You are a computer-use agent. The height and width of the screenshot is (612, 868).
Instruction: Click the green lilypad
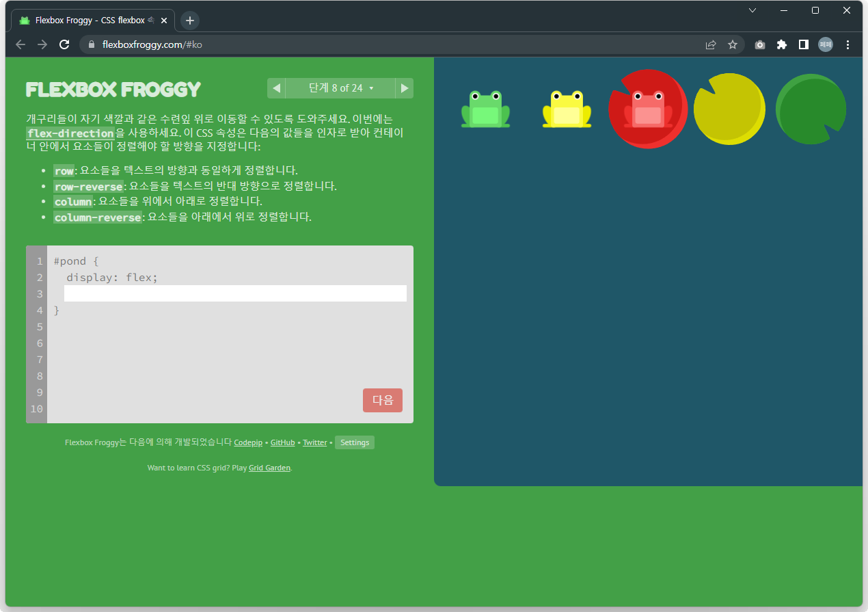[x=811, y=109]
